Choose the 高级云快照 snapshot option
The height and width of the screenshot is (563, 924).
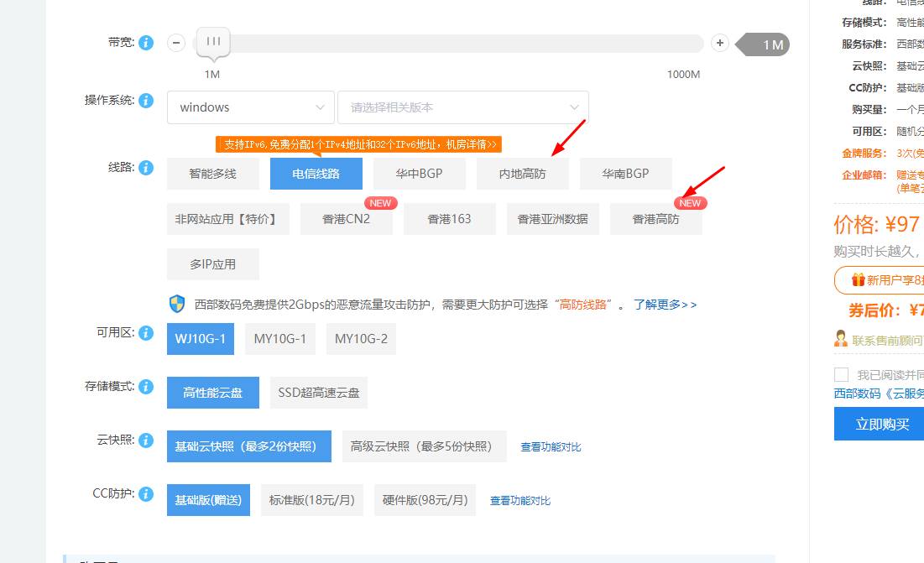coord(421,446)
